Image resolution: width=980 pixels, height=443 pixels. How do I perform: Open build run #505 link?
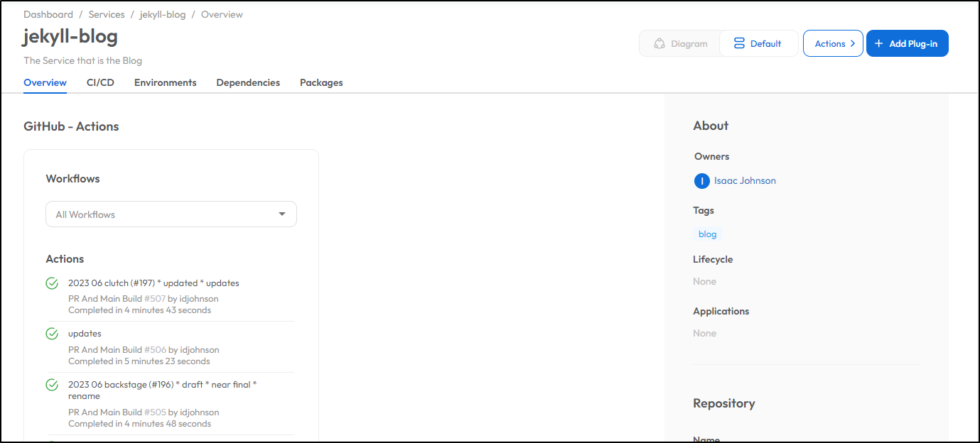click(155, 412)
